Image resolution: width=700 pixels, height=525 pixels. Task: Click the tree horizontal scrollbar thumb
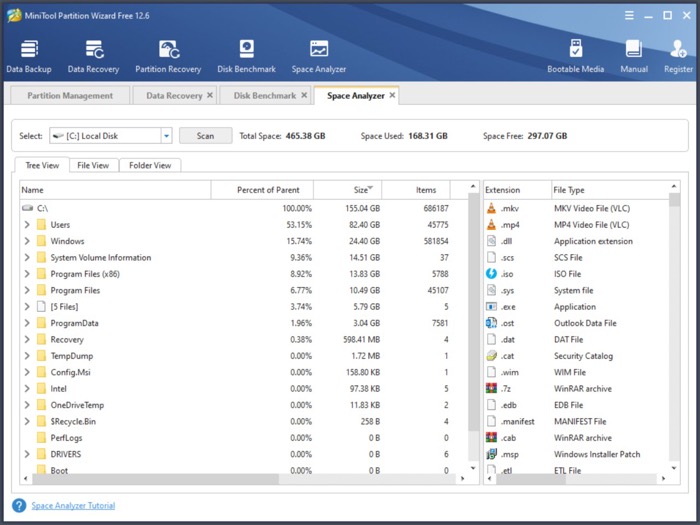pyautogui.click(x=155, y=479)
